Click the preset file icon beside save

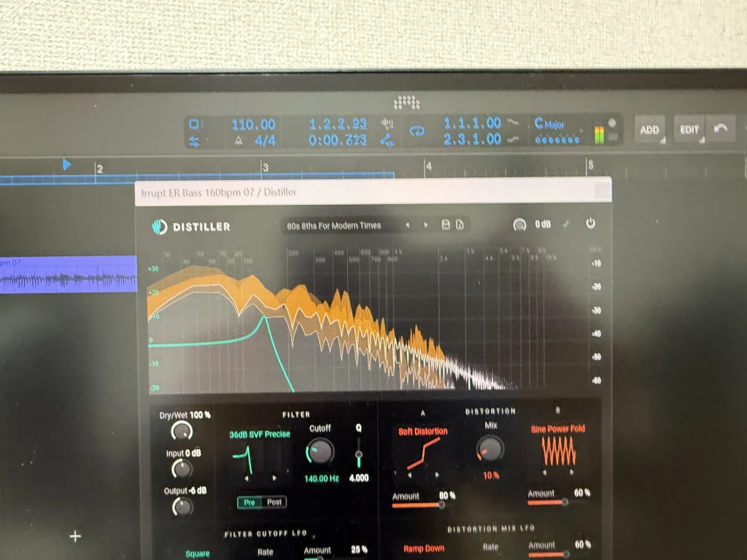coord(460,225)
